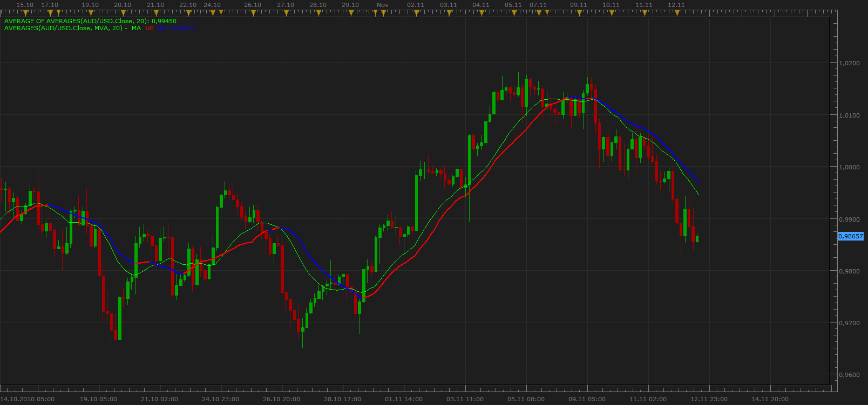Select the orange marker below 21.10

[x=155, y=12]
